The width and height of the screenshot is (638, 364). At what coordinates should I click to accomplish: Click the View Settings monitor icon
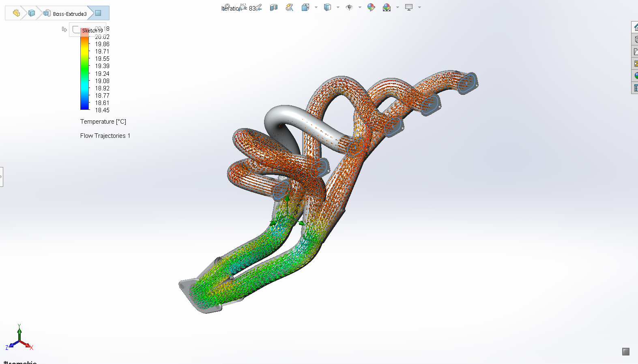tap(409, 7)
